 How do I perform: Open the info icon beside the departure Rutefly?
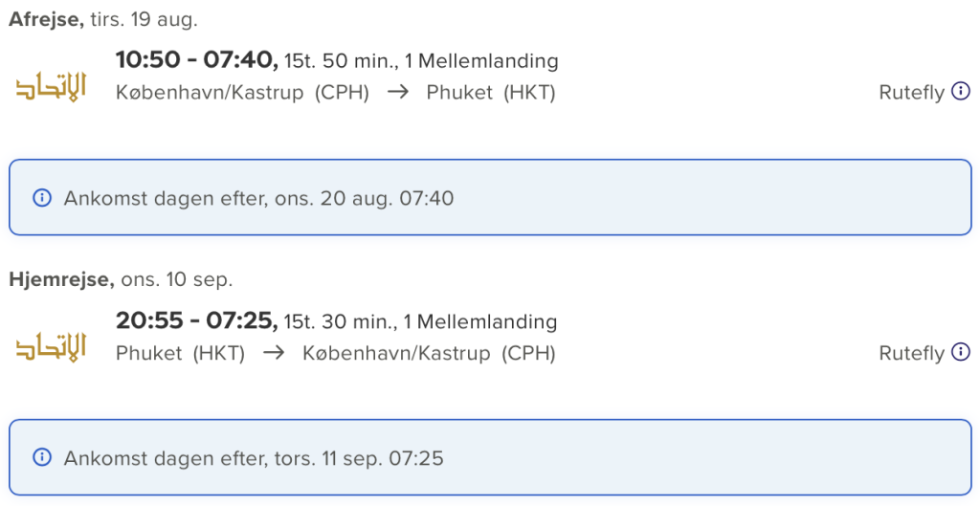961,92
